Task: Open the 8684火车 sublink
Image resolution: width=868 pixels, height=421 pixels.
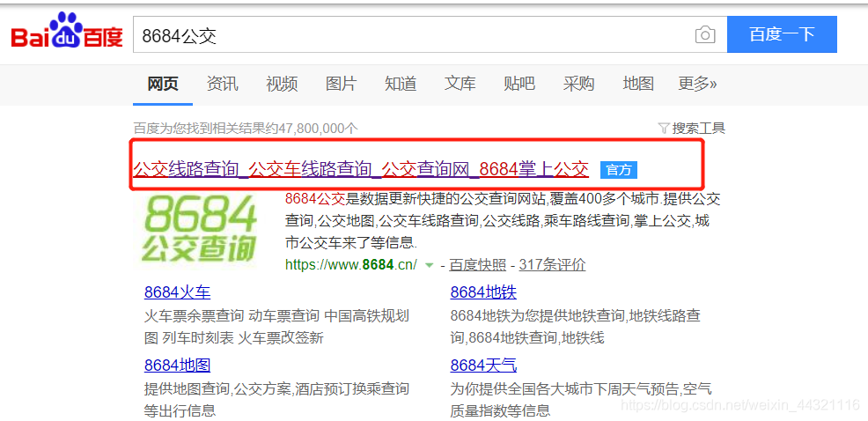Action: tap(177, 292)
